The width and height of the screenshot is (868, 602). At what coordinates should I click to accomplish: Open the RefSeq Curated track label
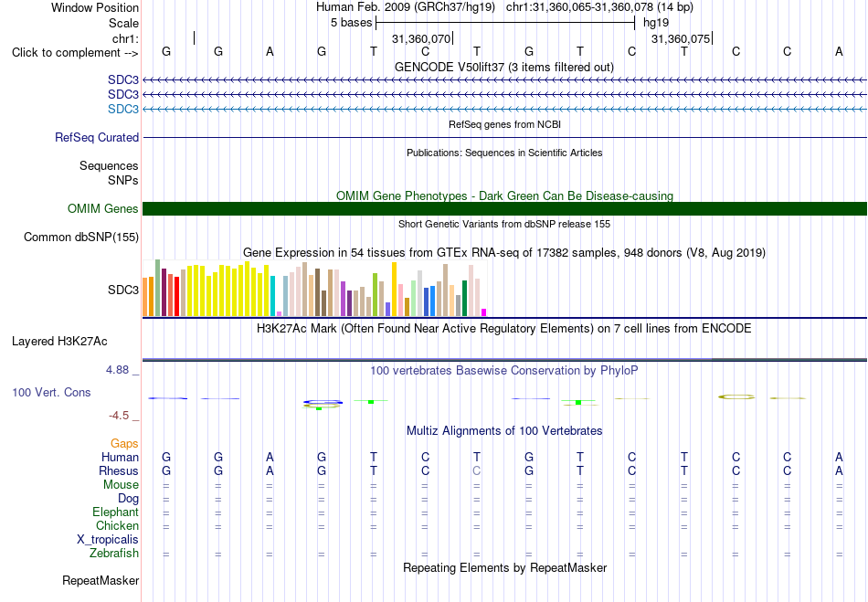click(x=96, y=137)
